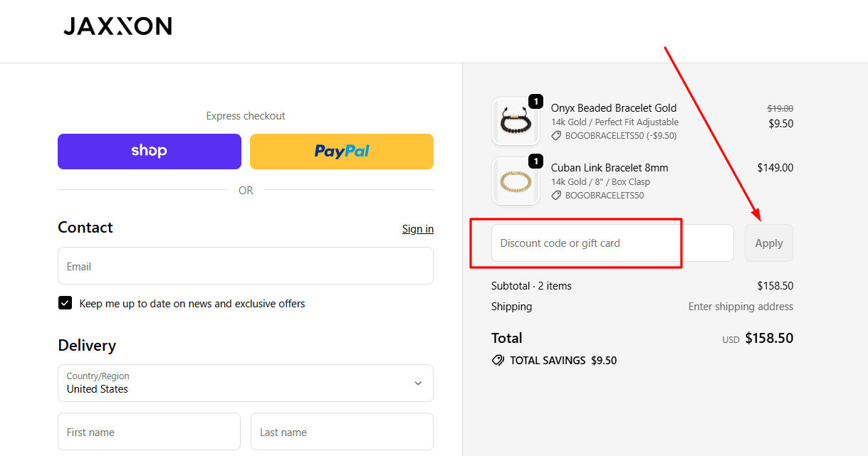
Task: Select the Last name field
Action: point(341,431)
